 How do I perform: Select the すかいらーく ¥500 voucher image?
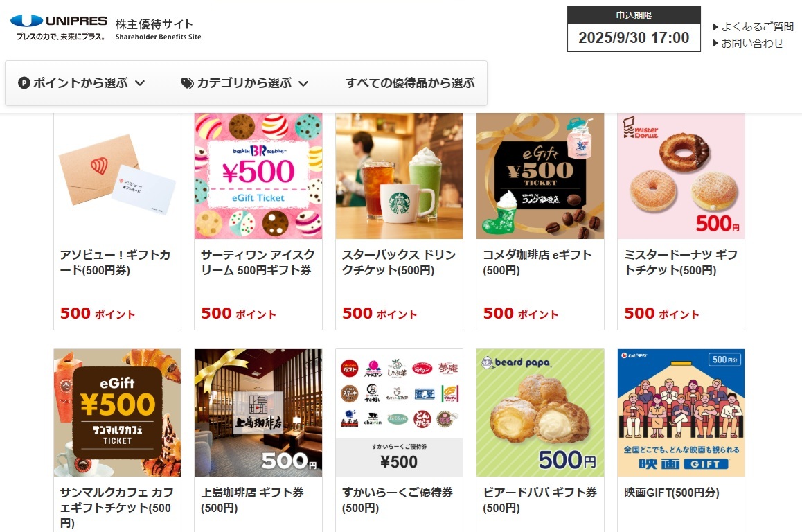(399, 413)
